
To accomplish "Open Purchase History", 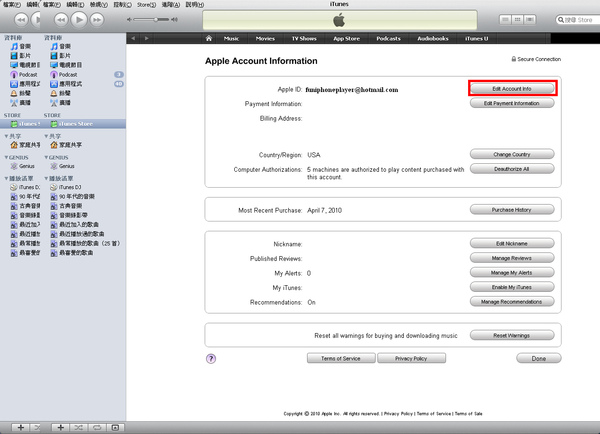I will point(512,210).
